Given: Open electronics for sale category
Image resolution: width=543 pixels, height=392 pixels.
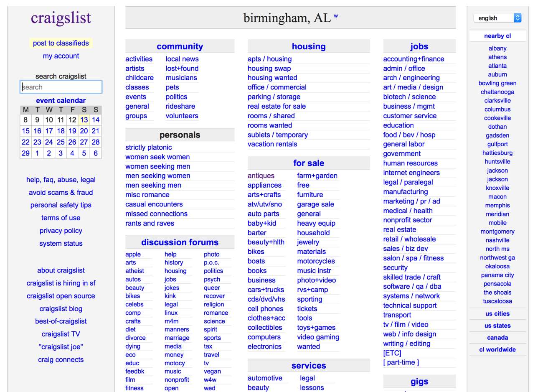Looking at the screenshot, I should [x=265, y=347].
